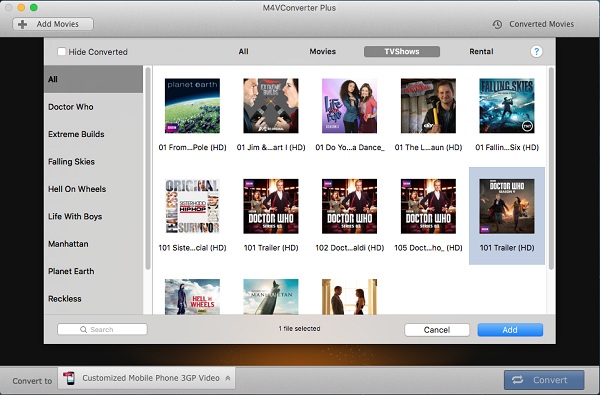
Task: Select the Manhattan show thumbnail
Action: (271, 297)
